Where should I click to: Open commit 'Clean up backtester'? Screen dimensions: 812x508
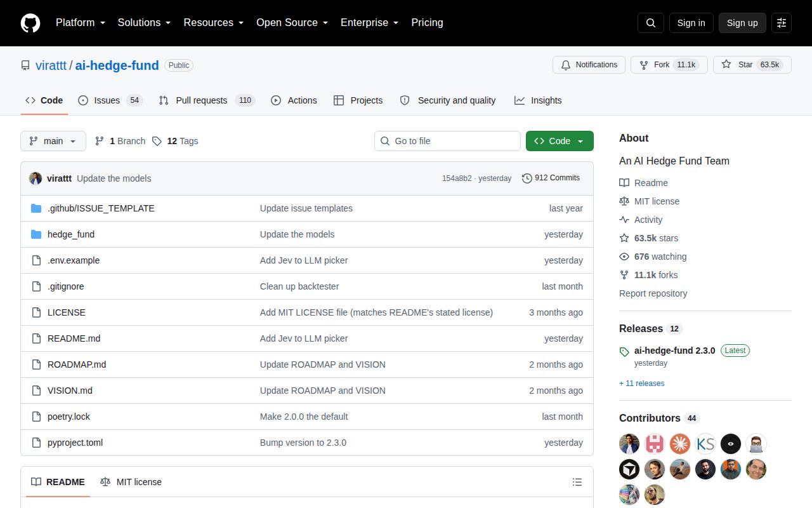click(x=299, y=286)
